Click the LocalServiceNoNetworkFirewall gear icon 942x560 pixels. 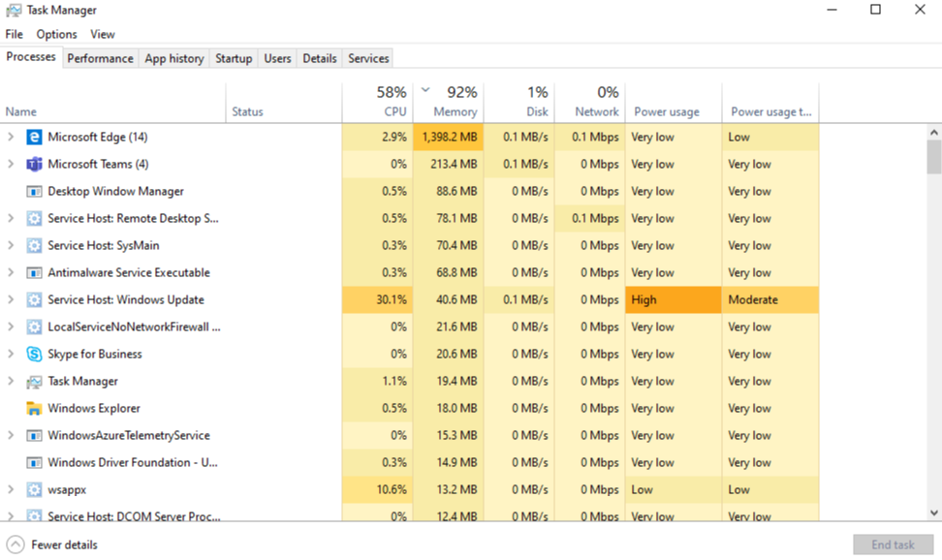tap(34, 327)
